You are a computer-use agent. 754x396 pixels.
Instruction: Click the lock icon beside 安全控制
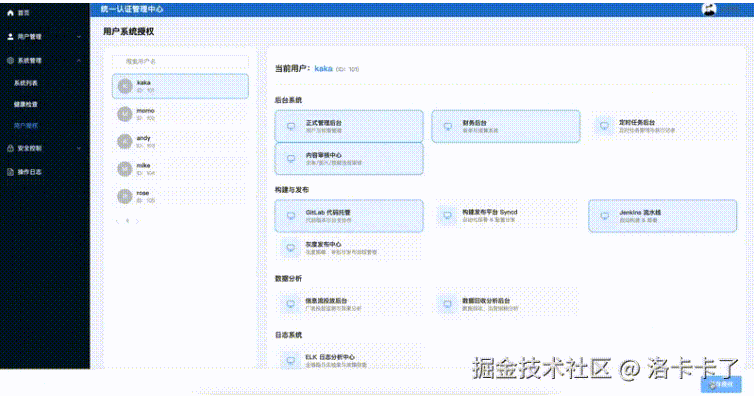(10, 148)
